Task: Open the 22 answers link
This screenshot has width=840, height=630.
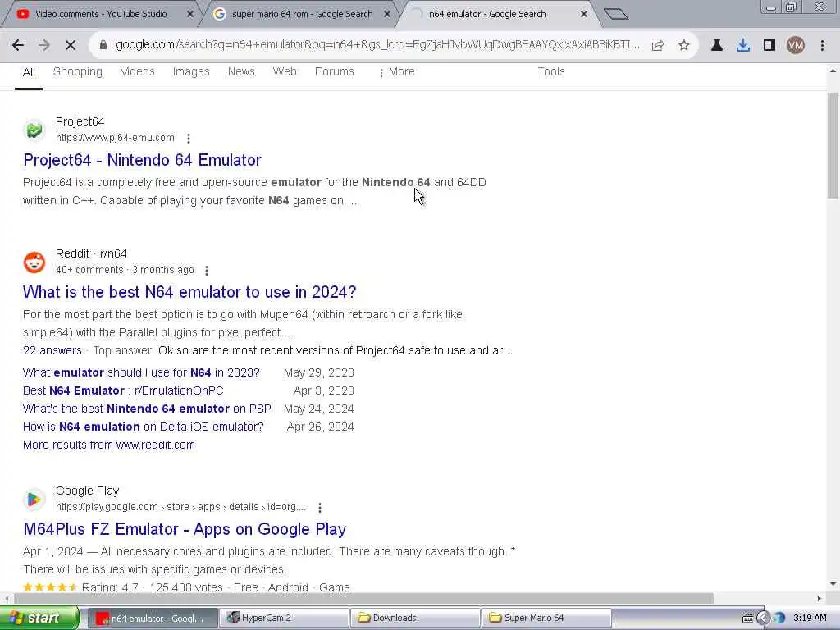Action: click(52, 350)
